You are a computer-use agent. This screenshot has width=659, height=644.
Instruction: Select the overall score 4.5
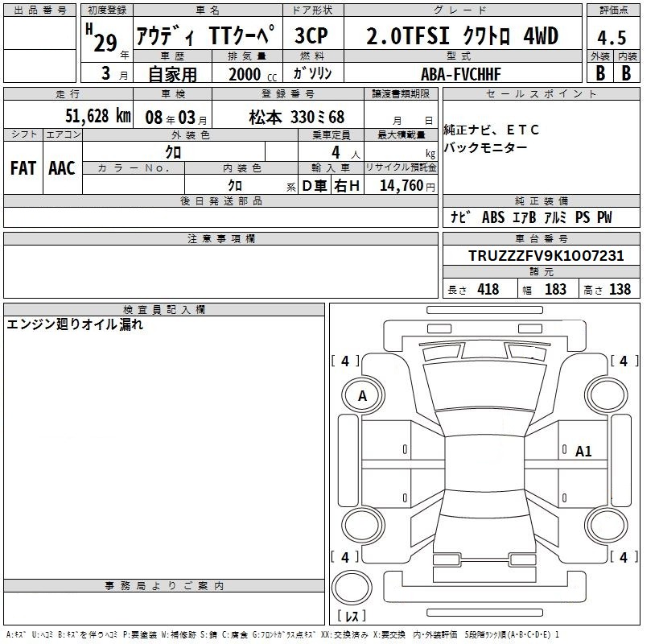click(612, 38)
